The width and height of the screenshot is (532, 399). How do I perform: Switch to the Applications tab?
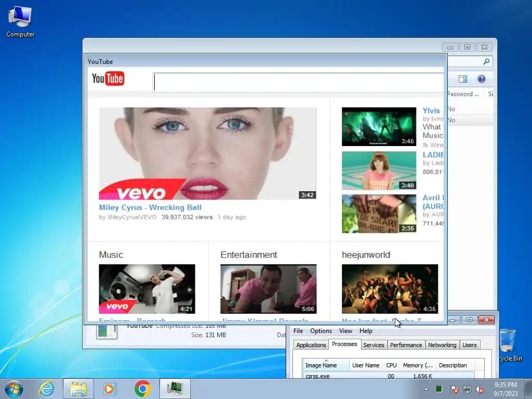click(x=311, y=345)
